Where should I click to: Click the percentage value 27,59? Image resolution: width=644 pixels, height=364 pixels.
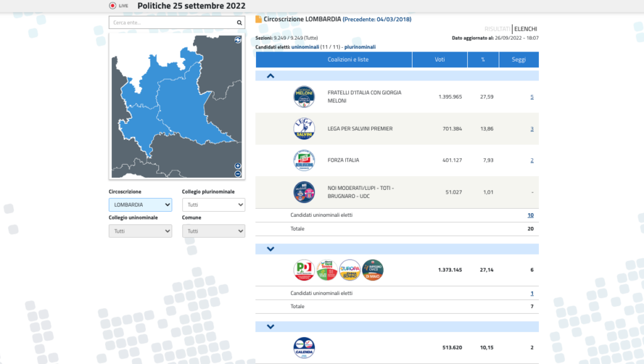[x=487, y=97]
